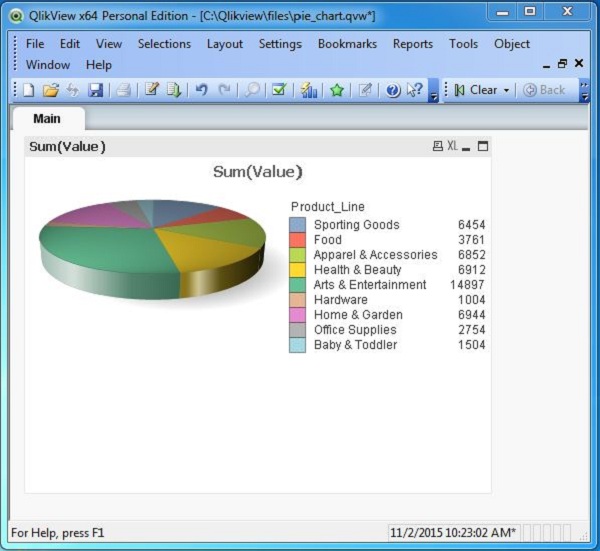This screenshot has height=551, width=600.
Task: Click the Print toolbar icon
Action: [x=123, y=91]
